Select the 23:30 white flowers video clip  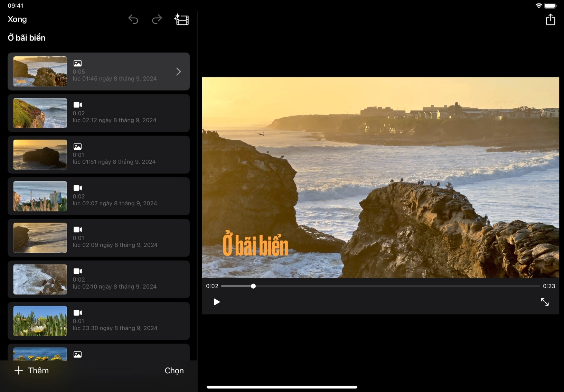click(x=98, y=321)
